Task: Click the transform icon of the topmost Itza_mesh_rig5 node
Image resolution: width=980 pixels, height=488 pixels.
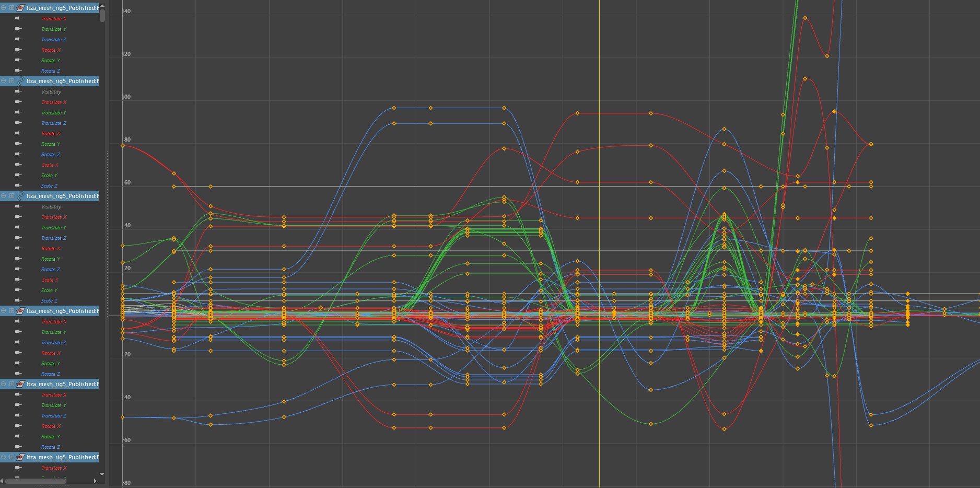Action: pyautogui.click(x=21, y=8)
